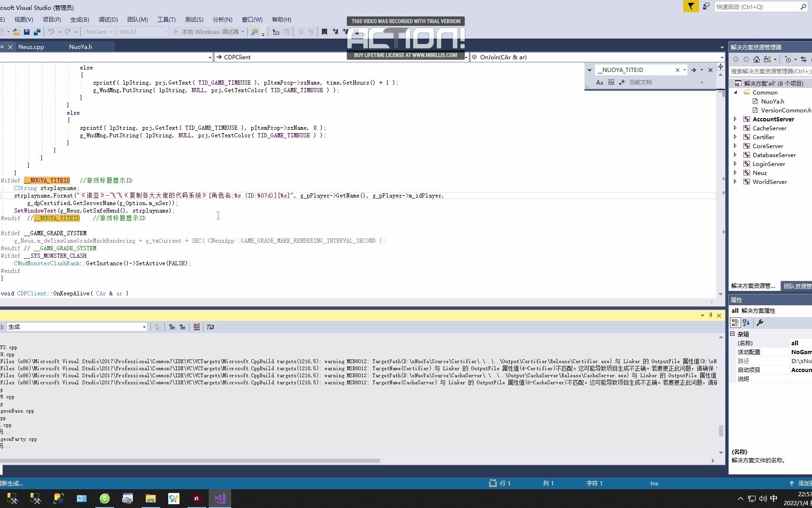
Task: Pin the output panel
Action: tap(710, 315)
